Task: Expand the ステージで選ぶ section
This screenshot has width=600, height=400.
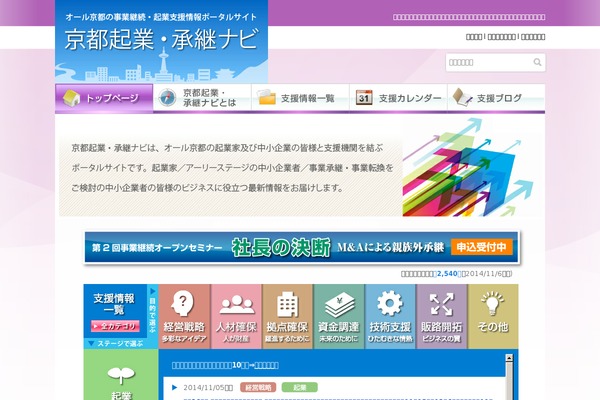Action: [116, 343]
